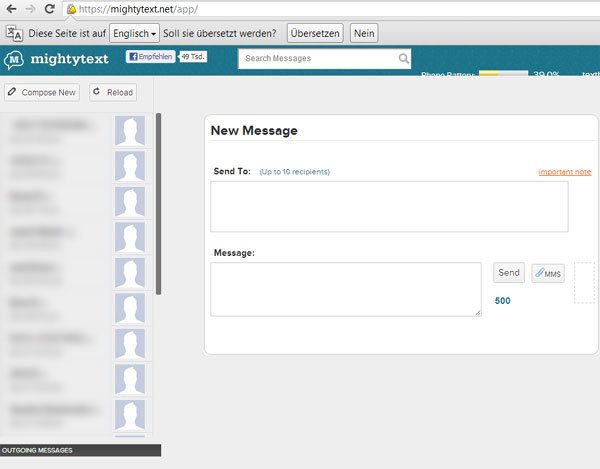
Task: Click the search magnifier icon
Action: point(404,59)
